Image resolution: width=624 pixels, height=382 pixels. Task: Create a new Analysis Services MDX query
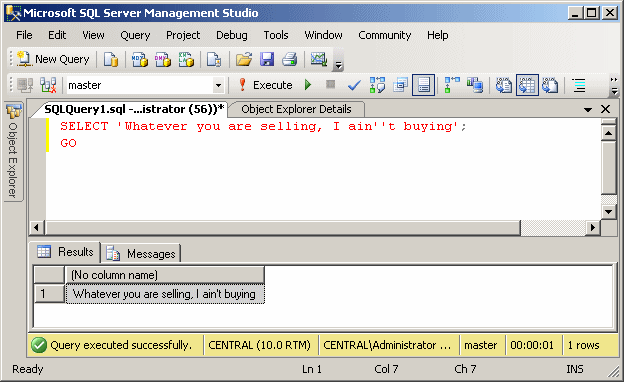pos(139,60)
